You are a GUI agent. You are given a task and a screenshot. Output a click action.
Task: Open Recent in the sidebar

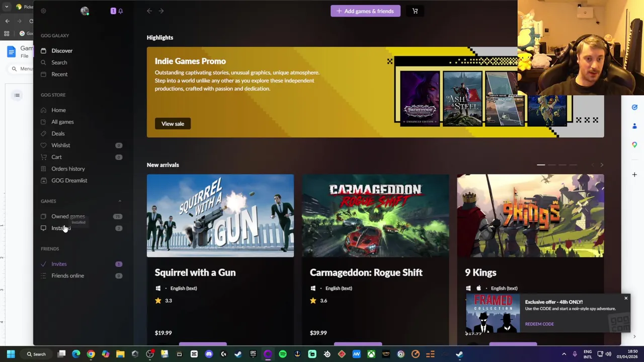coord(59,74)
